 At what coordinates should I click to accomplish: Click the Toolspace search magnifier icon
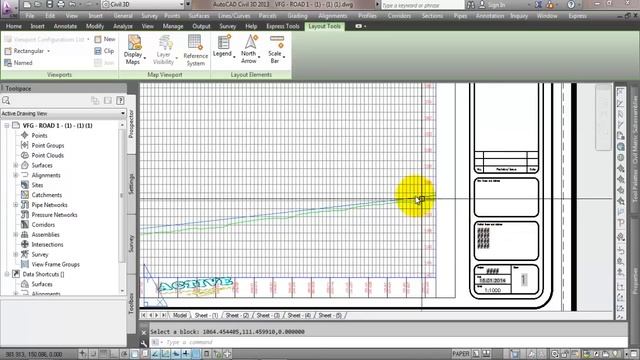[6, 100]
